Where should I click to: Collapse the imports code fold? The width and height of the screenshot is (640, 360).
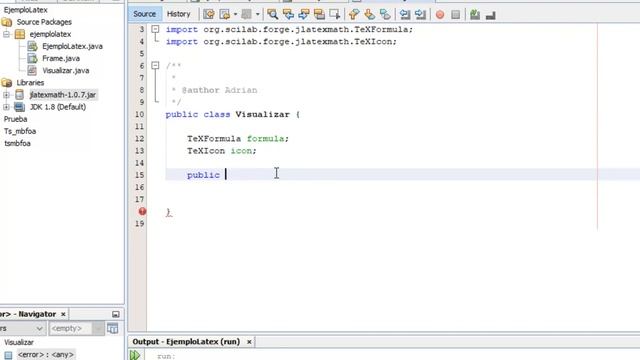pos(155,29)
